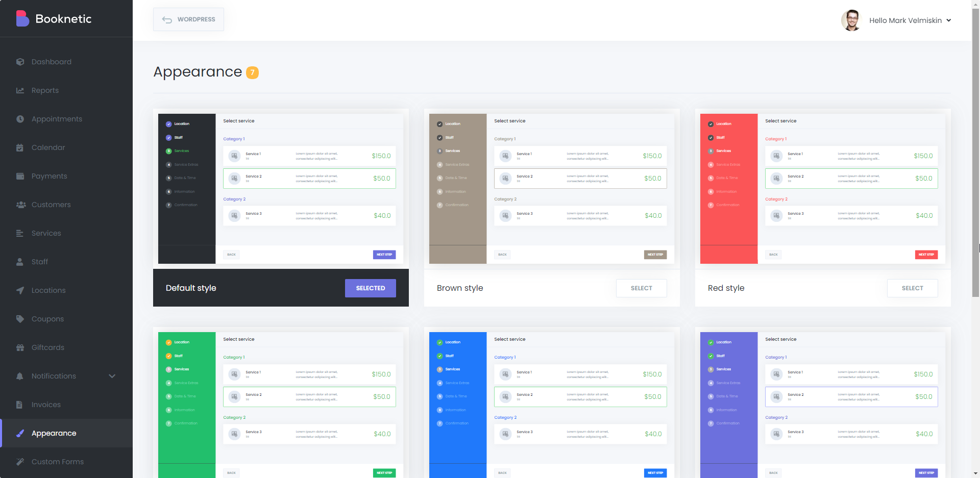The image size is (980, 478).
Task: Click Mark Velmiskin's profile avatar
Action: [851, 20]
